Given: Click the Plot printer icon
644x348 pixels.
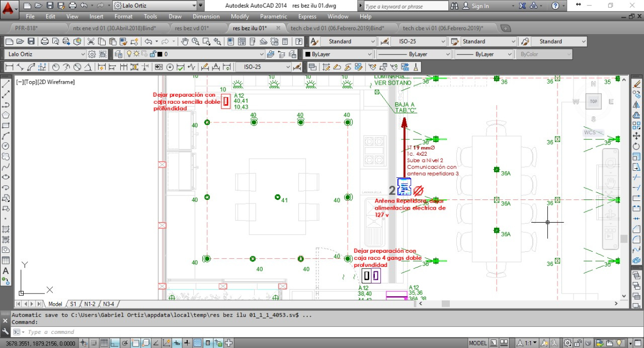Looking at the screenshot, I should pyautogui.click(x=44, y=41).
